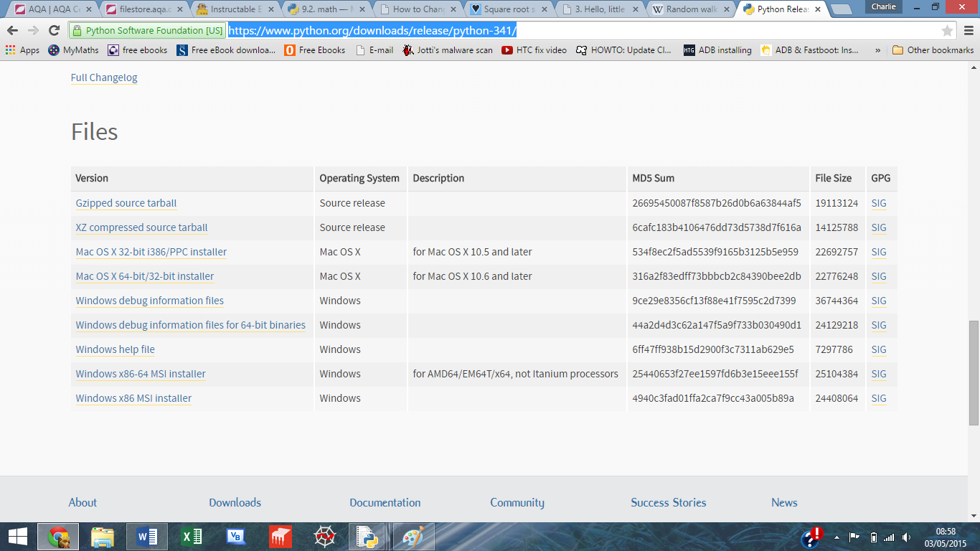The image size is (980, 551).
Task: Open the spider web app in taskbar
Action: coord(325,536)
